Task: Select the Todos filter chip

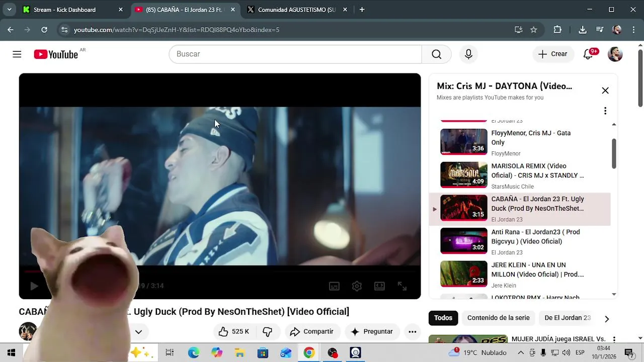Action: pyautogui.click(x=443, y=318)
